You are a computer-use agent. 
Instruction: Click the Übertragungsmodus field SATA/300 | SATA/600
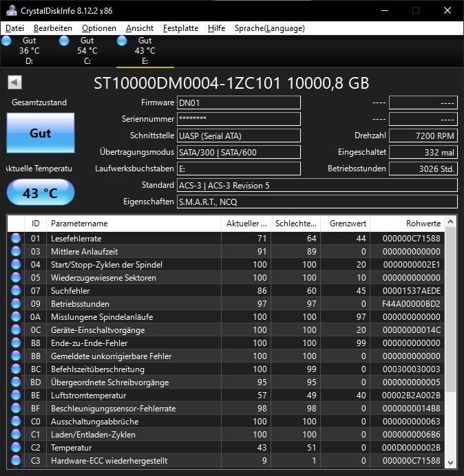coord(239,152)
